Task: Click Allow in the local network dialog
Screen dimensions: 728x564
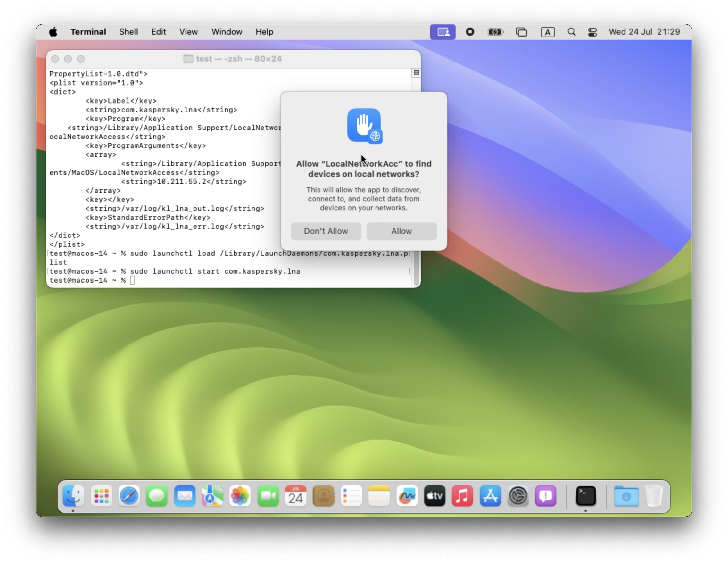Action: [x=401, y=231]
